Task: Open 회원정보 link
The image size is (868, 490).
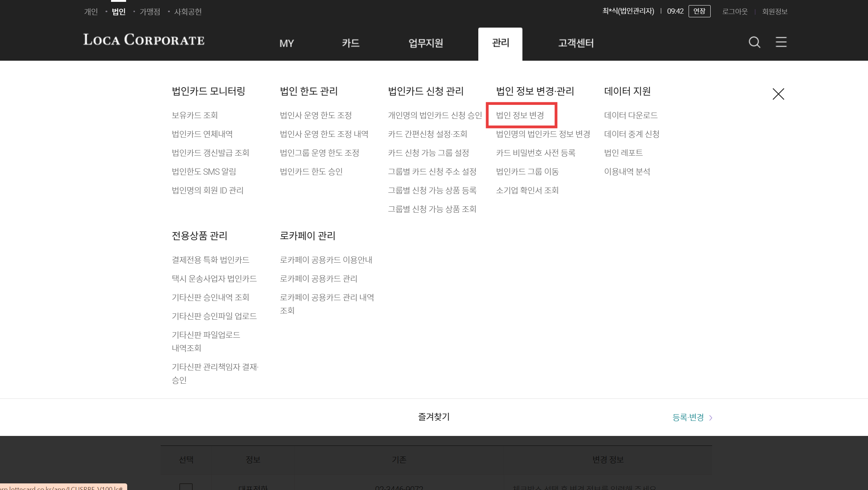Action: coord(775,11)
